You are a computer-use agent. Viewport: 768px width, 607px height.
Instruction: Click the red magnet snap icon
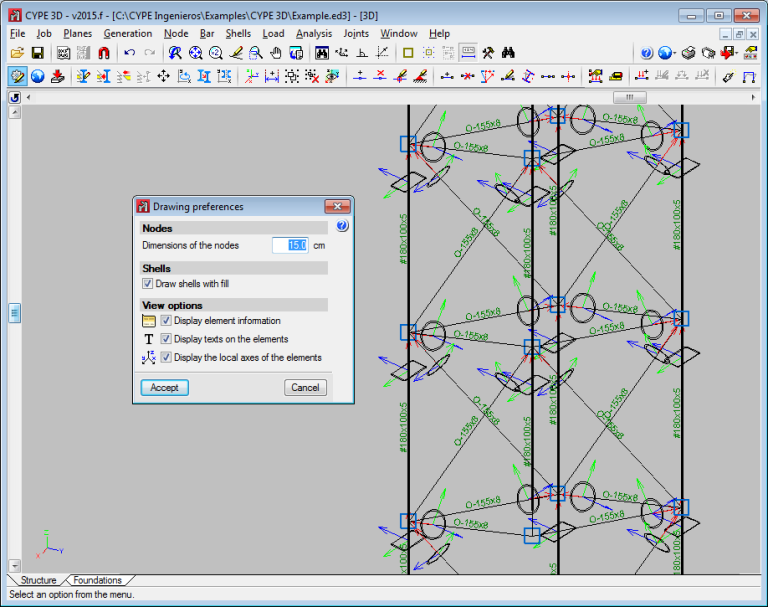[104, 53]
